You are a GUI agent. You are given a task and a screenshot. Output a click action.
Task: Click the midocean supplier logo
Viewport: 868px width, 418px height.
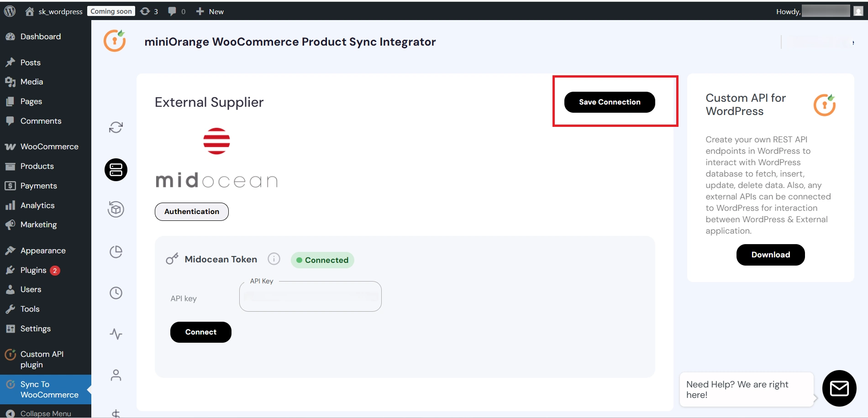216,158
